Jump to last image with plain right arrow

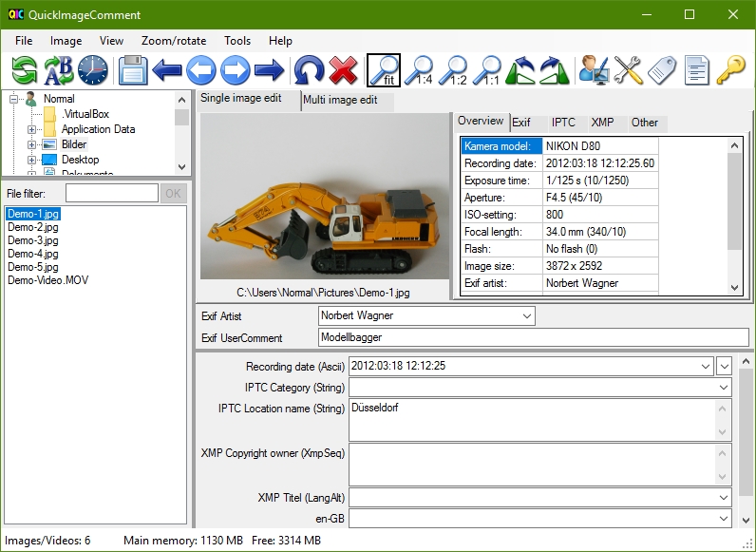[x=269, y=70]
